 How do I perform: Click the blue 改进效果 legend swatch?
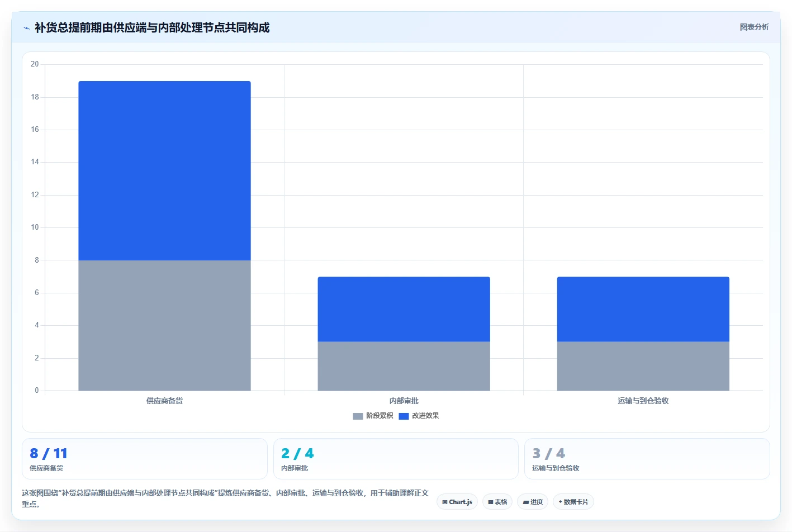(x=404, y=416)
